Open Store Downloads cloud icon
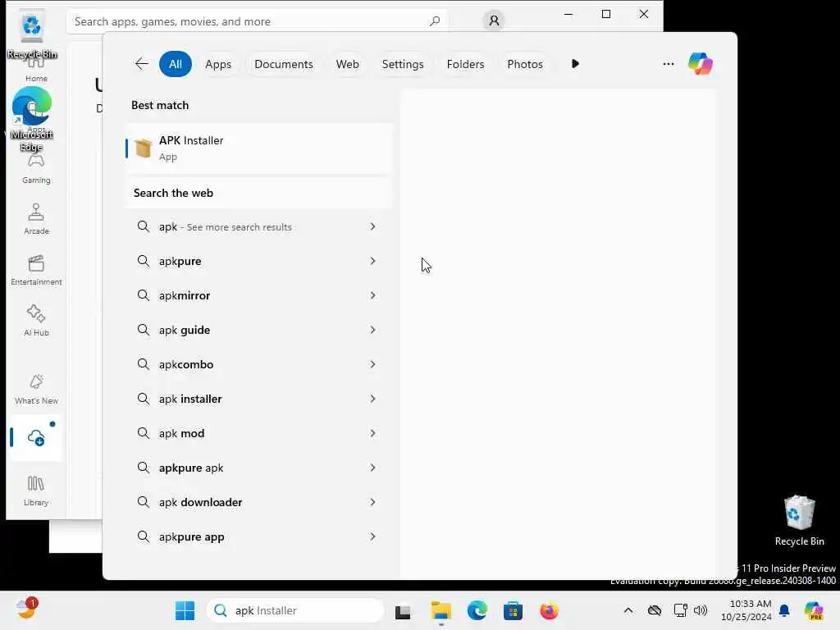840x630 pixels. tap(36, 438)
